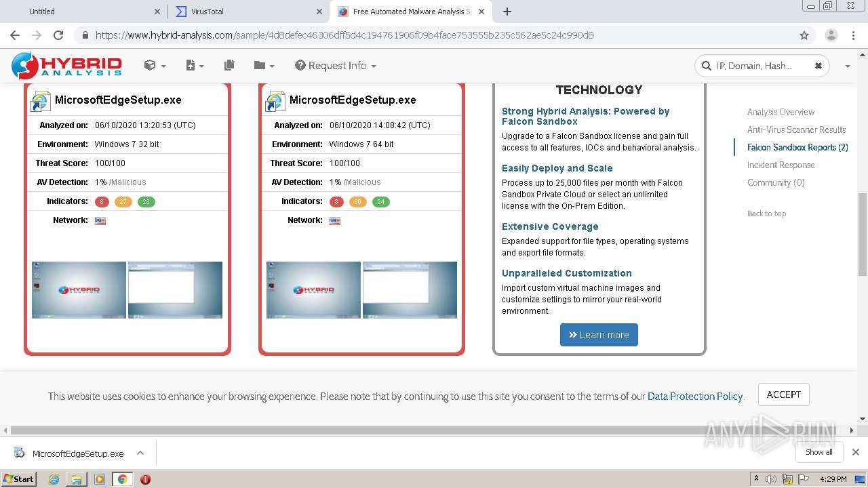Viewport: 868px width, 488px height.
Task: Expand the dropdown arrow beside the search box
Action: 847,66
